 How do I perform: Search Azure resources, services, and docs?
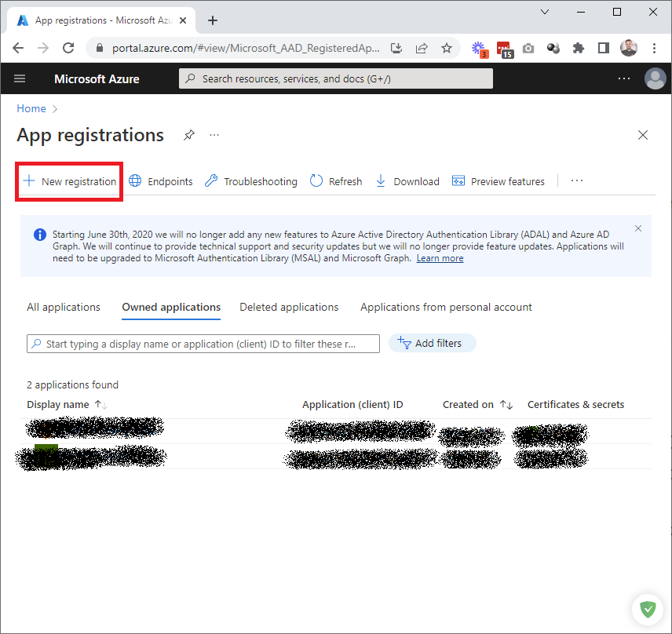click(336, 78)
